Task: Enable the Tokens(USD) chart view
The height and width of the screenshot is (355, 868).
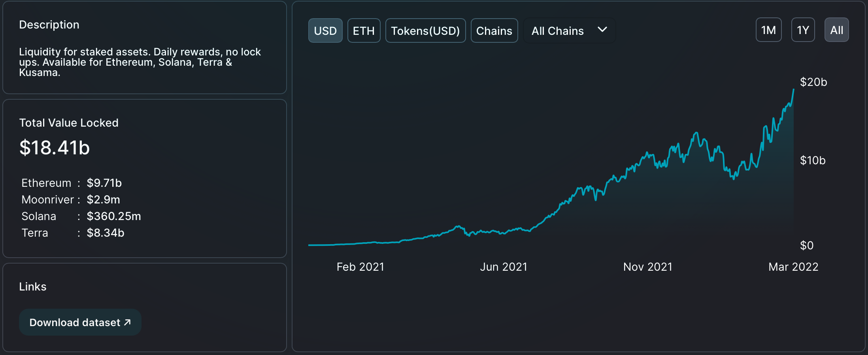Action: pos(425,30)
